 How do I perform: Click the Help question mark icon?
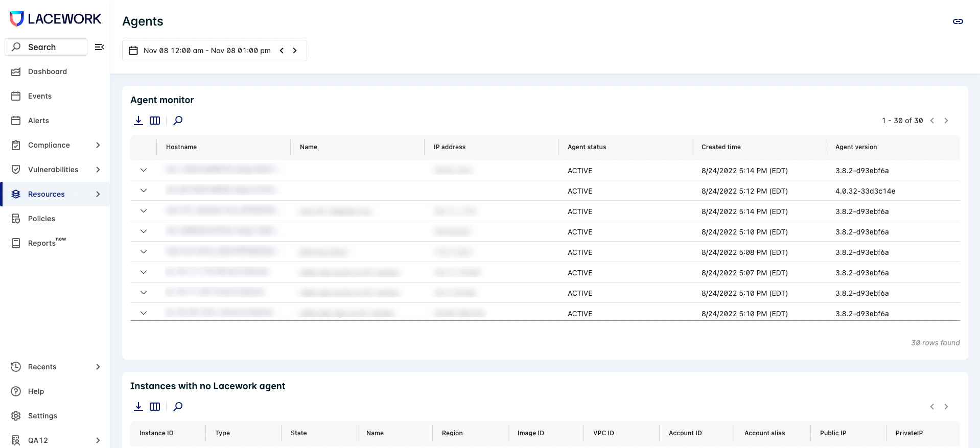(16, 391)
